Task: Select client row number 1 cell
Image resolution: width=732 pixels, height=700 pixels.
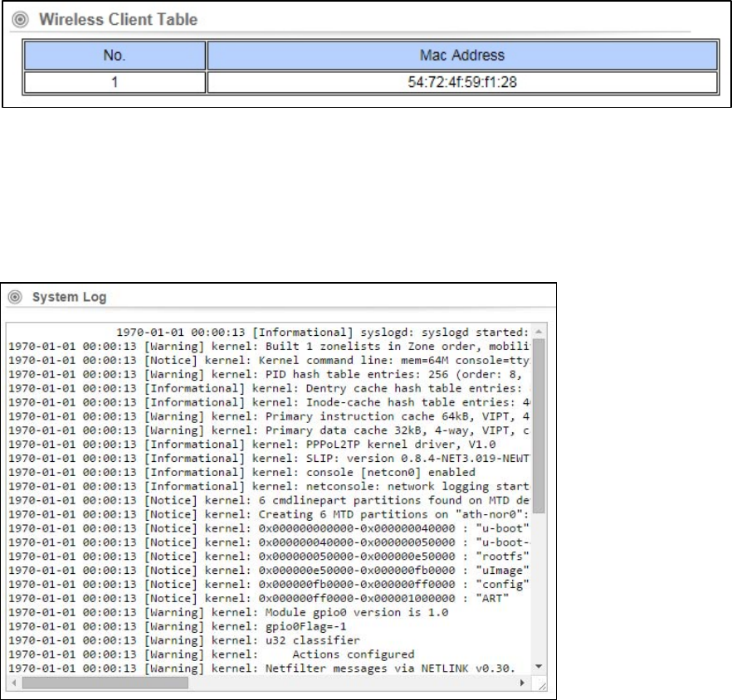Action: pyautogui.click(x=115, y=82)
